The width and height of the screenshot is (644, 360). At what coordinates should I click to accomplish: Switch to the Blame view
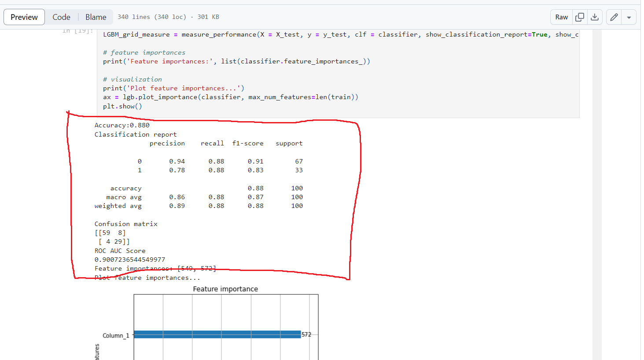click(x=96, y=17)
